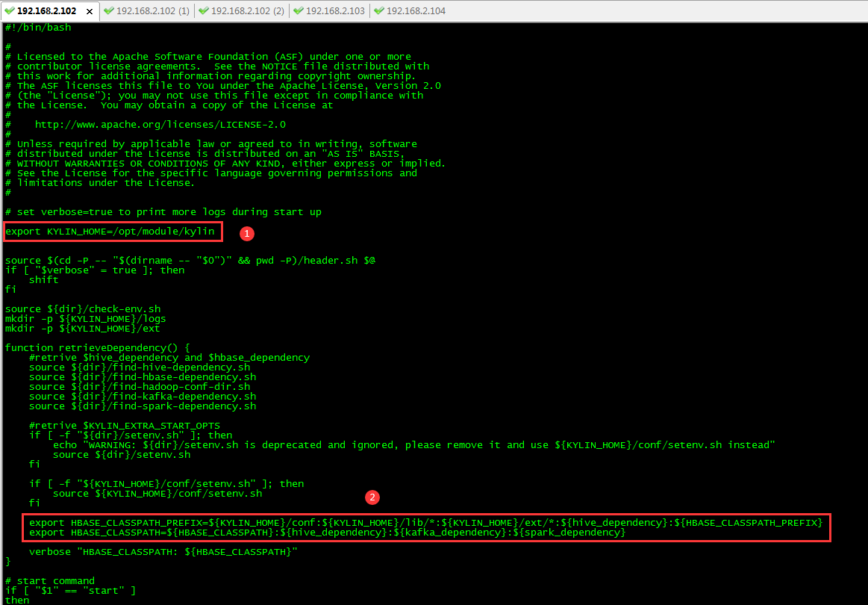Click the apache.org LICENSE-2.0 URL
The height and width of the screenshot is (605, 868).
(x=160, y=125)
